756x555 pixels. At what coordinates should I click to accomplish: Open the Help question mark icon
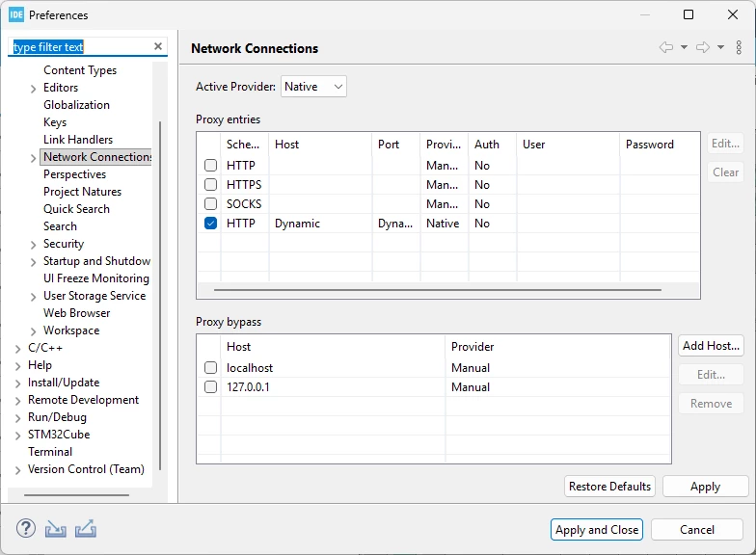(25, 528)
